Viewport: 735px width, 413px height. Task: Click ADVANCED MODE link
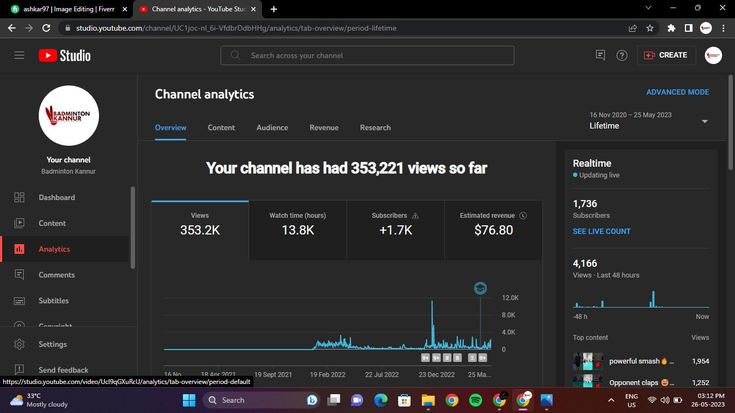[x=677, y=92]
